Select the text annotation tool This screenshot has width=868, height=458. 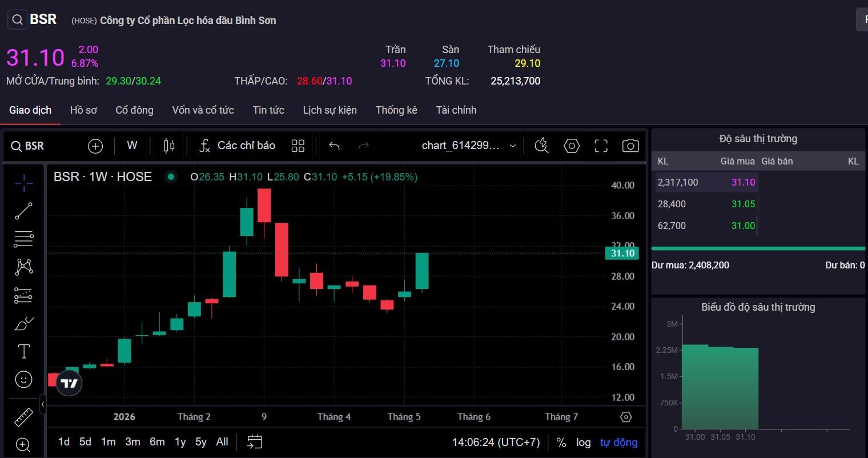(23, 351)
